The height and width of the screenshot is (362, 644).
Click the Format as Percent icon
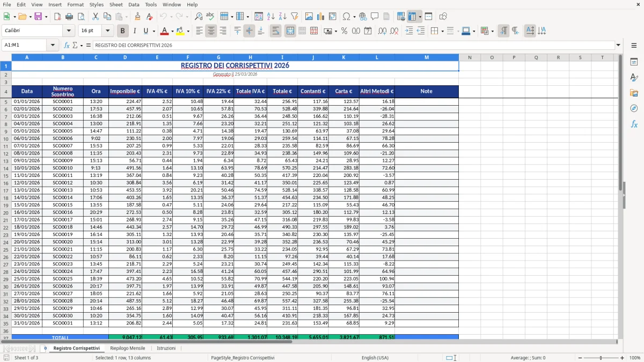click(344, 31)
